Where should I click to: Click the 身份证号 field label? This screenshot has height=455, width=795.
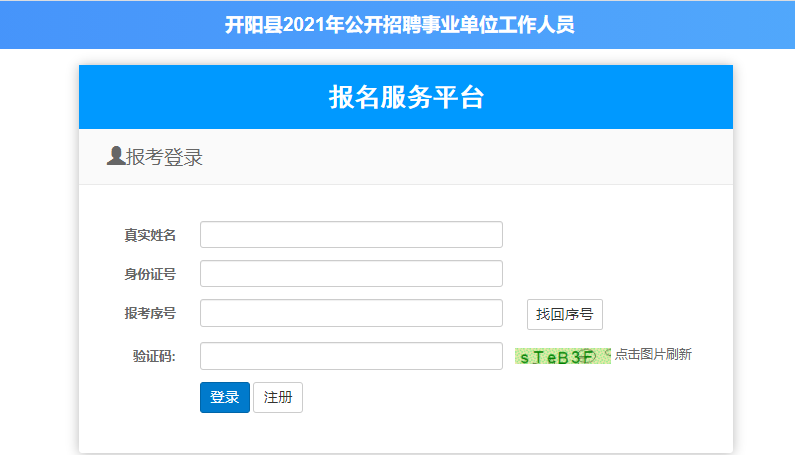[x=150, y=274]
